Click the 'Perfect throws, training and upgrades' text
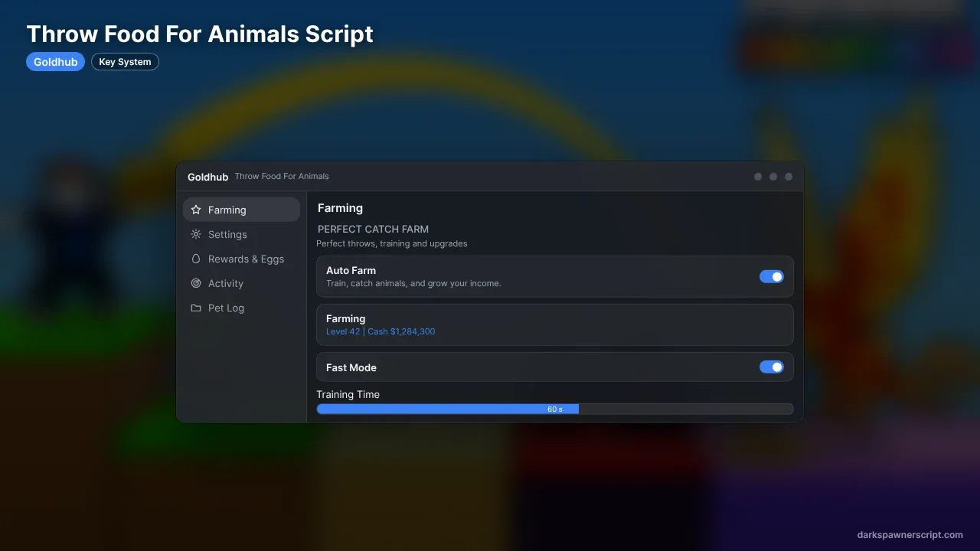 (x=392, y=243)
